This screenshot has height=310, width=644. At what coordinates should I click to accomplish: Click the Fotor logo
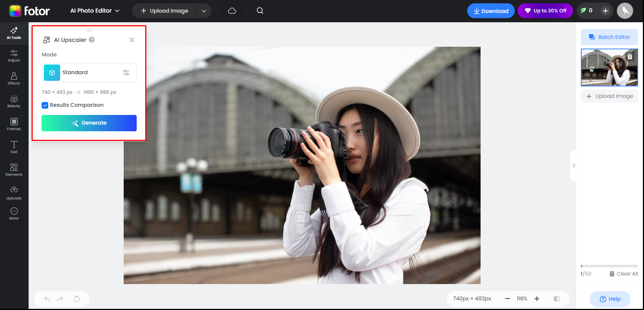29,11
